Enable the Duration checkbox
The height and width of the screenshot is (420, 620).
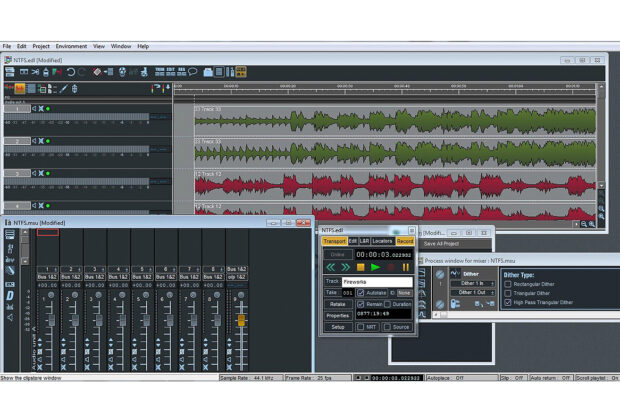388,304
